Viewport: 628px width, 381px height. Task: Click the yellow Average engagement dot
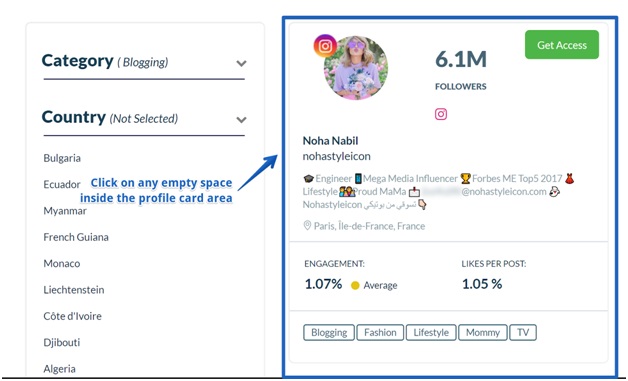point(355,285)
